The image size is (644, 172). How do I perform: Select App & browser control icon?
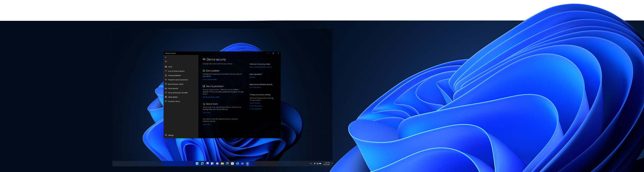(x=166, y=84)
